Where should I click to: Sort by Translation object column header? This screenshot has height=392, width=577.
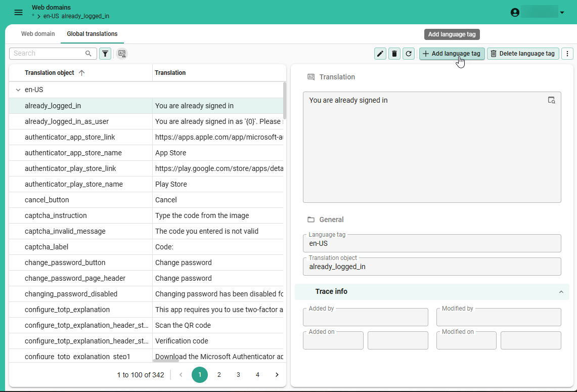tap(50, 73)
